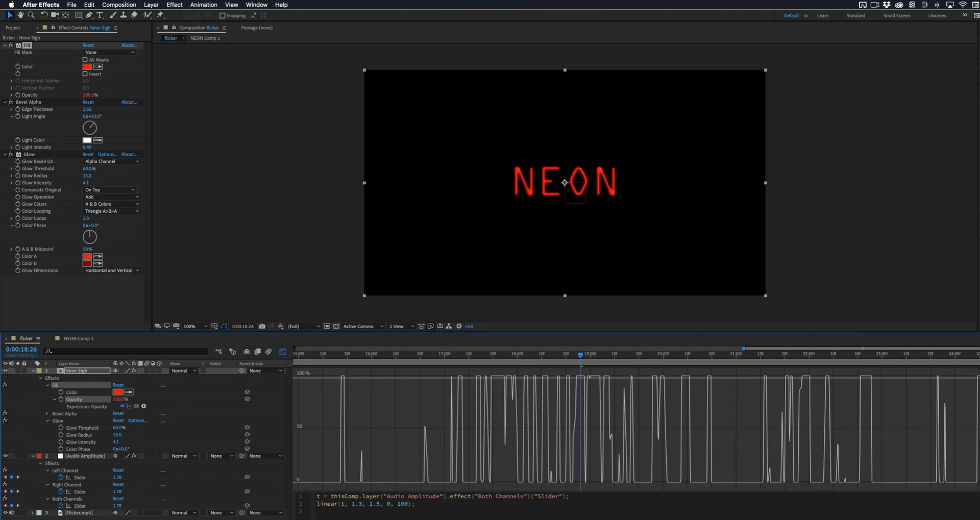This screenshot has width=980, height=520.
Task: Select the Roto Brush tool
Action: click(x=148, y=15)
